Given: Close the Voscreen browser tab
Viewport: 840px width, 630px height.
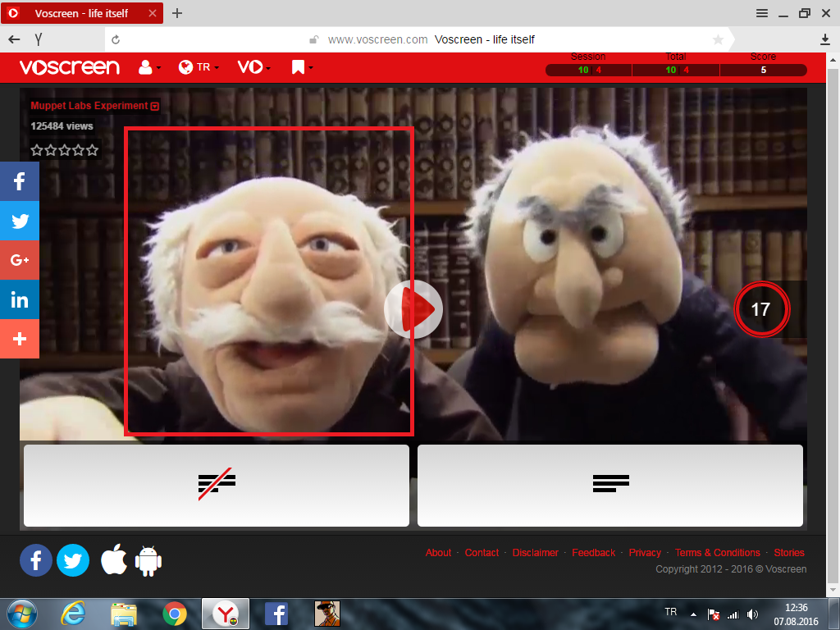Looking at the screenshot, I should point(153,13).
